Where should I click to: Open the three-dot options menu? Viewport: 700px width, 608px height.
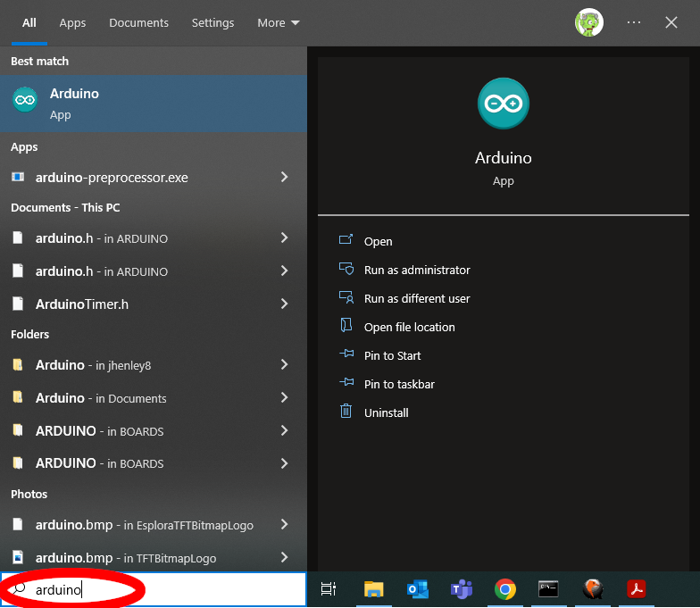(634, 22)
